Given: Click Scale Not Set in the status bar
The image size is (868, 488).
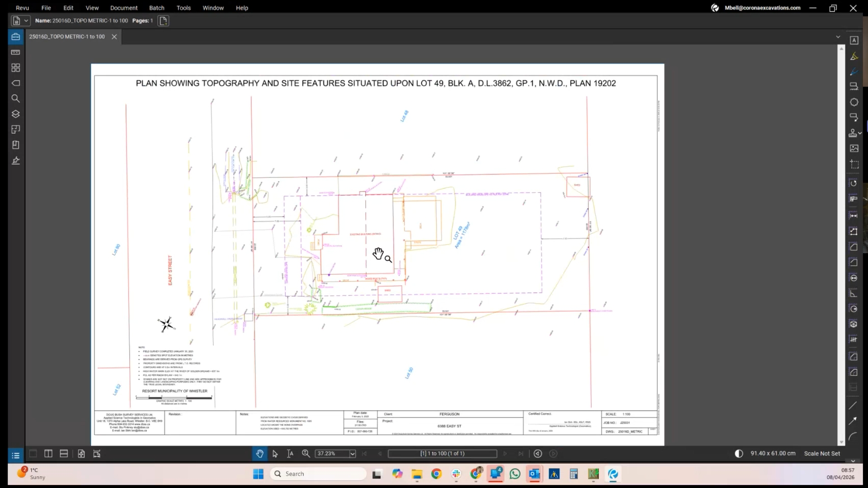Looking at the screenshot, I should click(x=821, y=453).
